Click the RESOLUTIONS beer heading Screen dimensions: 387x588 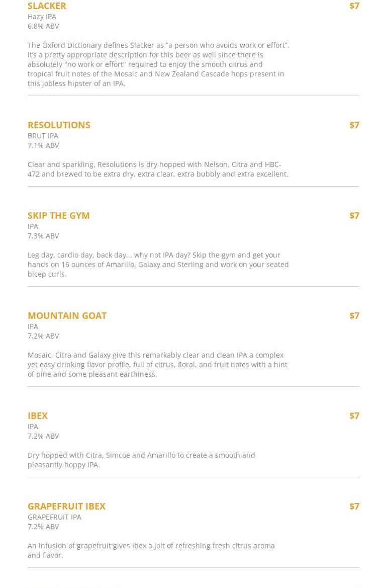59,125
